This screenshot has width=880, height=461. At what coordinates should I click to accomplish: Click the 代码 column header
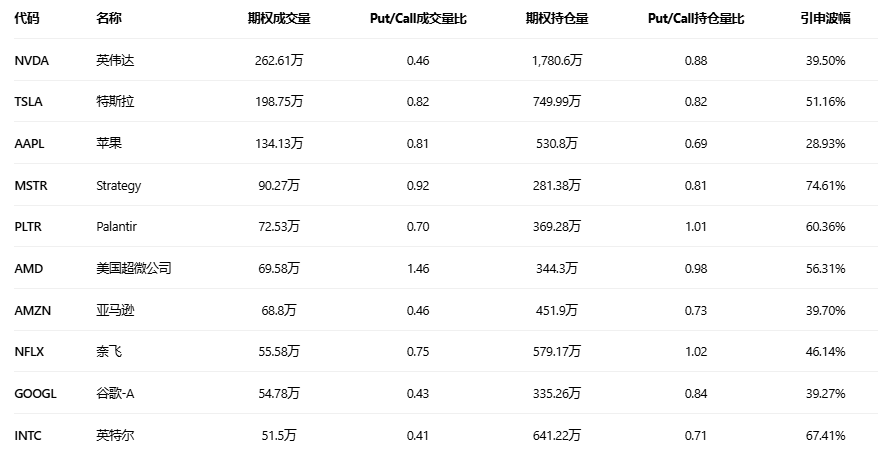coord(27,19)
